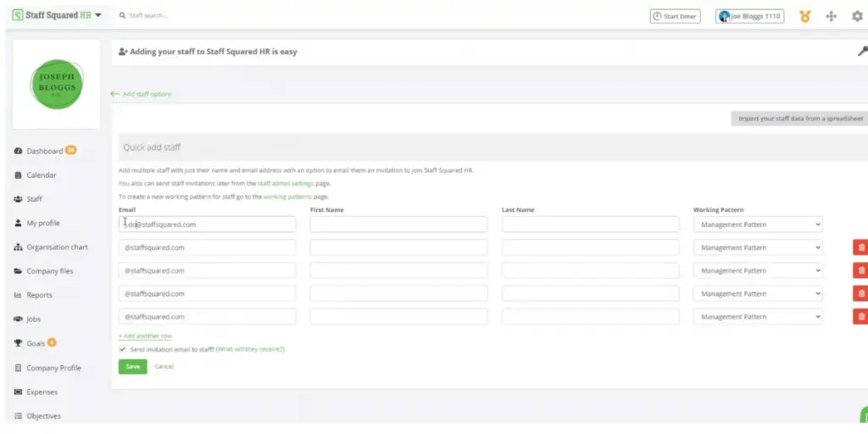Click the Jobs handshake icon
The image size is (868, 434).
tap(18, 320)
